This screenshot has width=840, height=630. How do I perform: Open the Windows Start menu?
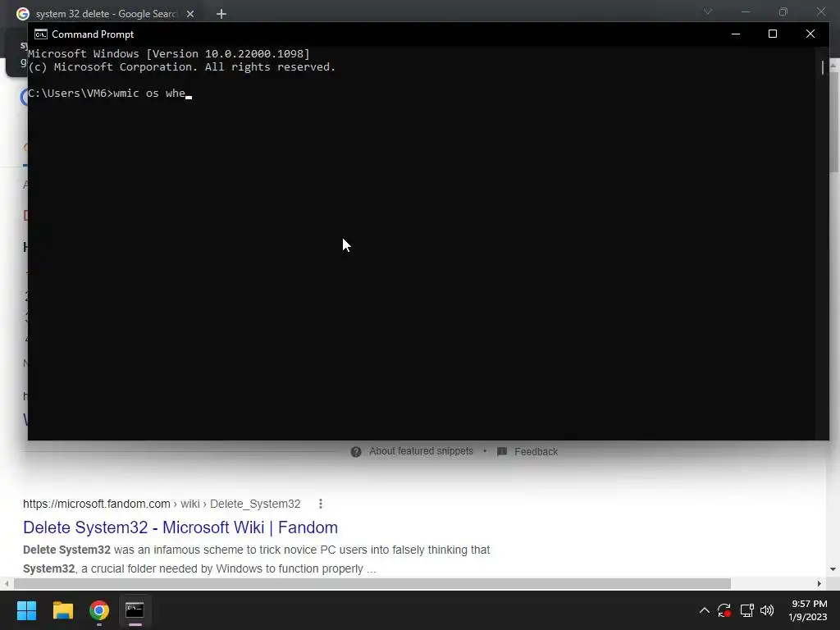pyautogui.click(x=26, y=610)
